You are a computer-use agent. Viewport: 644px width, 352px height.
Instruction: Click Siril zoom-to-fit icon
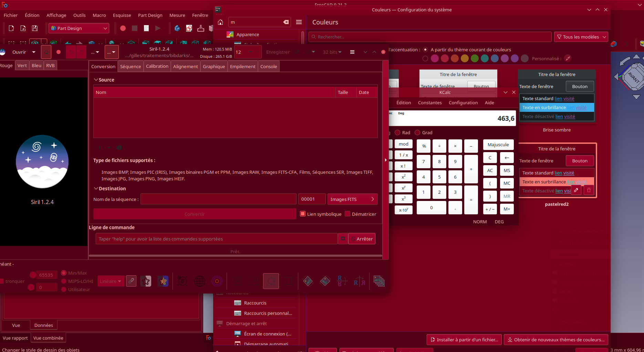(x=271, y=281)
